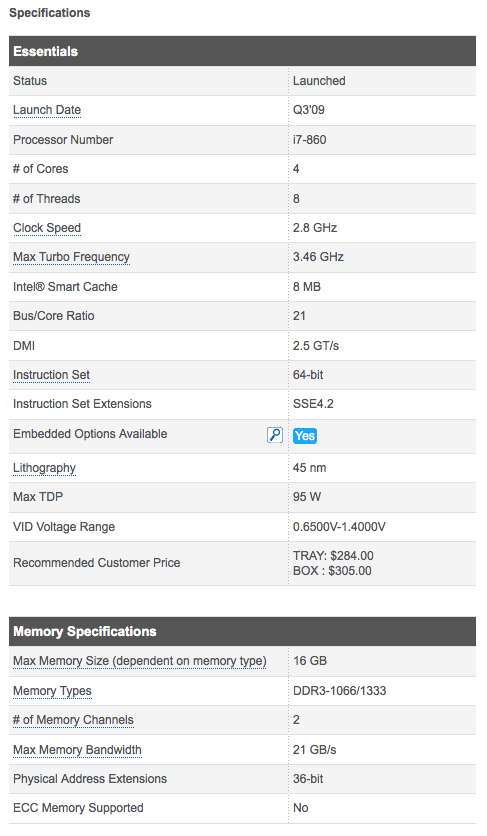Open the Launch Date definition link

coord(47,110)
